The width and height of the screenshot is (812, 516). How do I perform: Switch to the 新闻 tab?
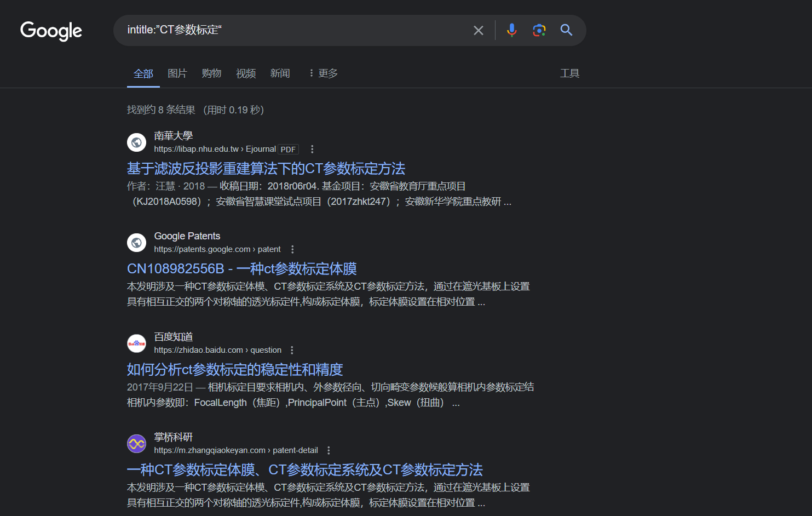pos(280,73)
